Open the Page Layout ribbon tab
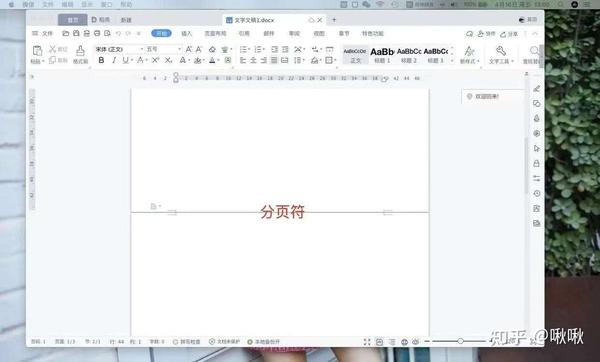The width and height of the screenshot is (600, 362). click(x=215, y=34)
